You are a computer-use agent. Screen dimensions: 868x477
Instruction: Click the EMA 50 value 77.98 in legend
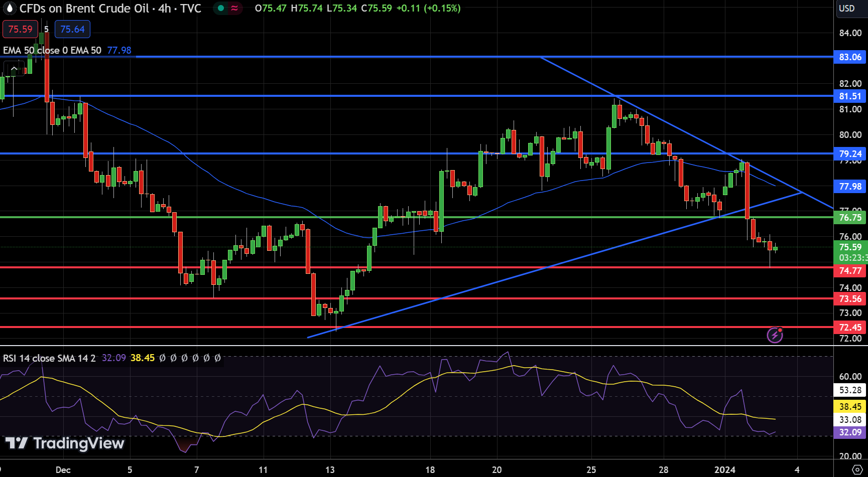pos(119,50)
